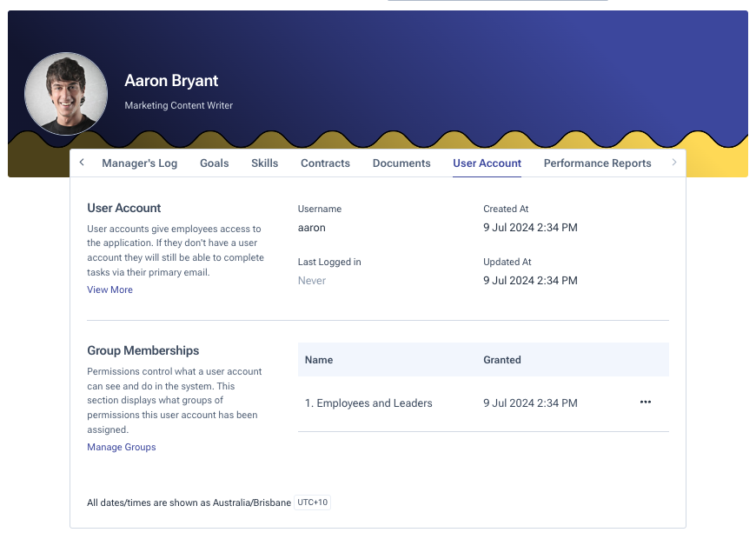Screen dimensions: 756x539
Task: Switch to the Manager's Log tab
Action: coord(139,163)
